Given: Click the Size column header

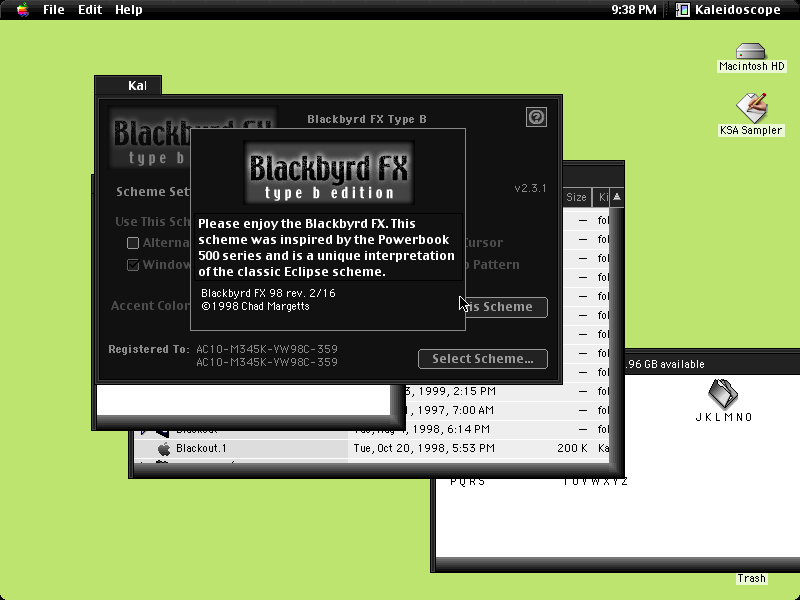Looking at the screenshot, I should [x=577, y=197].
